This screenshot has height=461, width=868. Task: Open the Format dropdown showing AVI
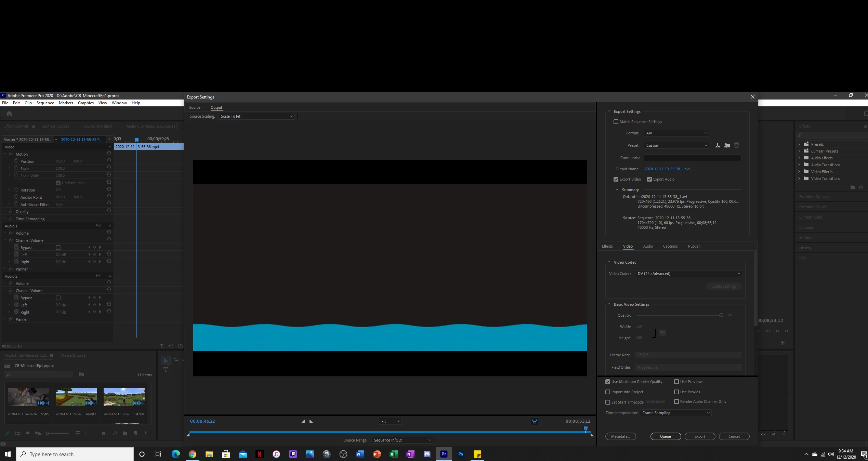tap(676, 133)
